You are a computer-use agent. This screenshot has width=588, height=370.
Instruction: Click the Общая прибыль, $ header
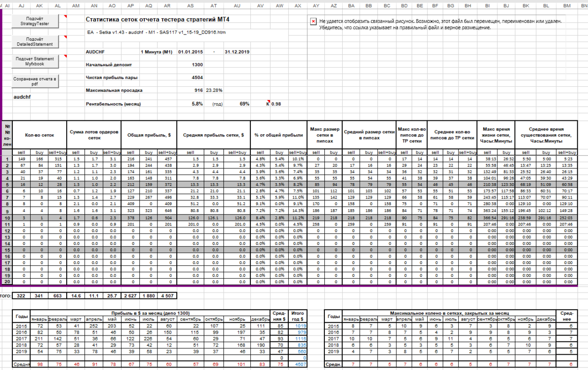[149, 135]
